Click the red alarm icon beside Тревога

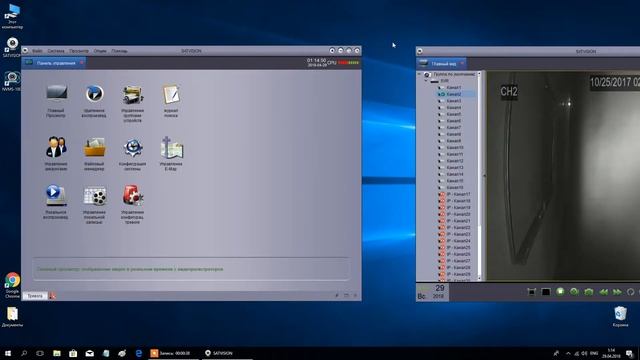point(52,296)
